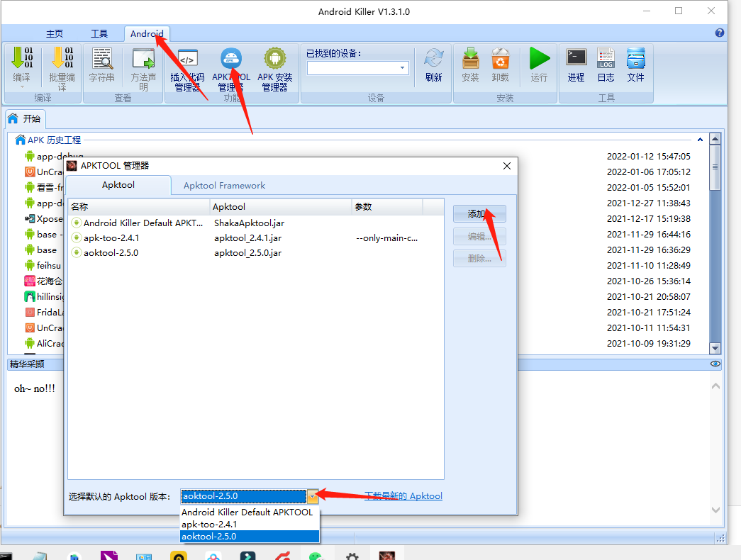Click the ShakaApktool.jar cell
Screen dimensions: 741x560
(249, 223)
